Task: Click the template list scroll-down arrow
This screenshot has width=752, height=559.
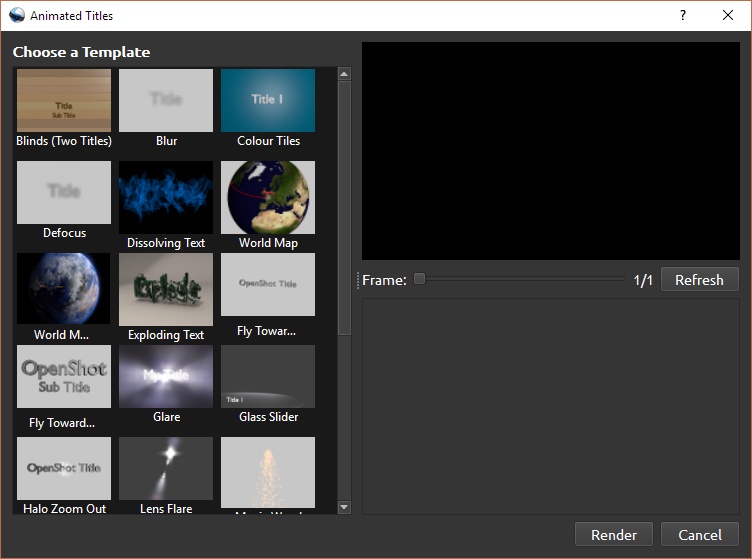Action: (344, 507)
